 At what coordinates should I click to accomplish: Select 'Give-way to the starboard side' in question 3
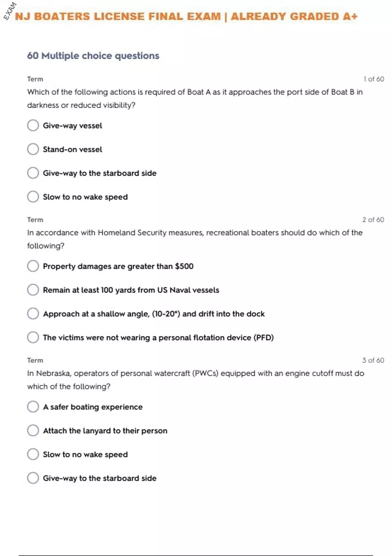coord(33,478)
